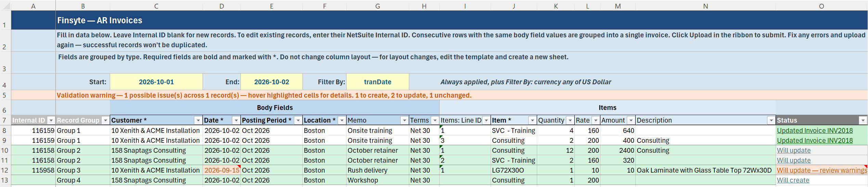Open the Amount column filter dropdown

tap(631, 120)
